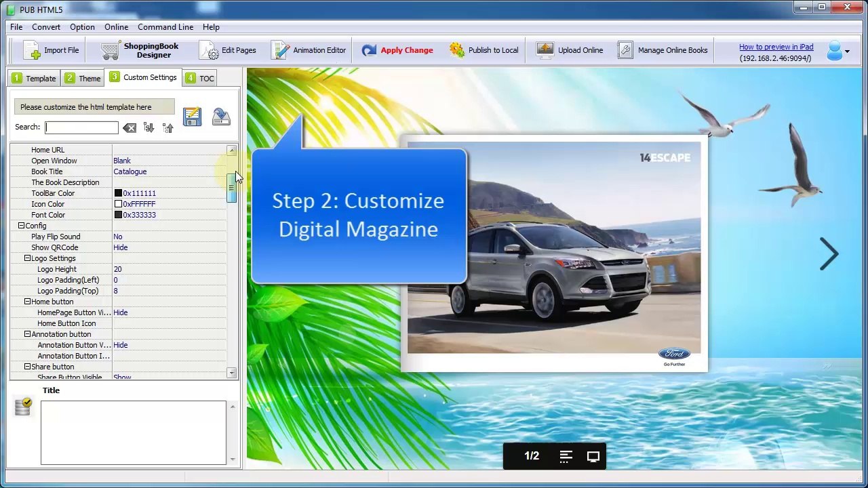
Task: Open the ShoppingBook Designer
Action: pyautogui.click(x=140, y=50)
